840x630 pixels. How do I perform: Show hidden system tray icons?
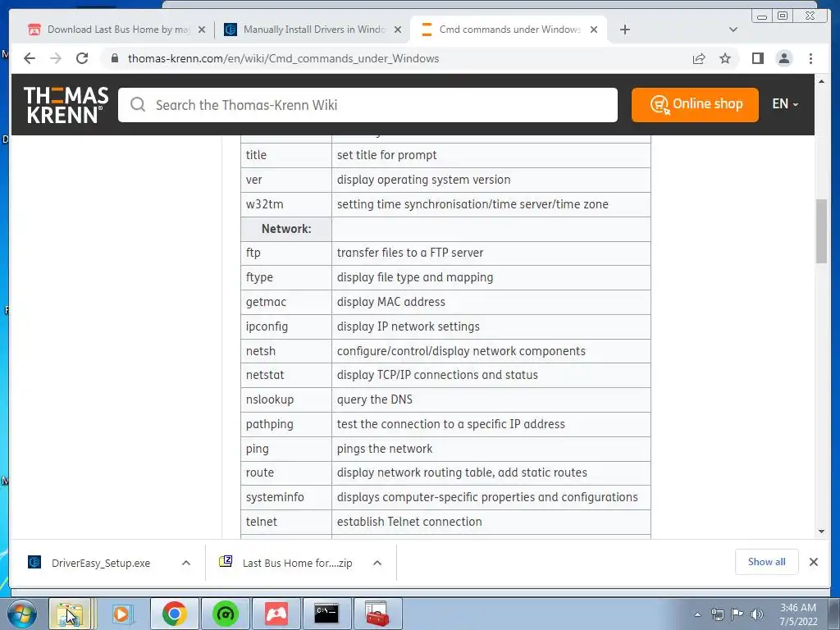click(697, 614)
